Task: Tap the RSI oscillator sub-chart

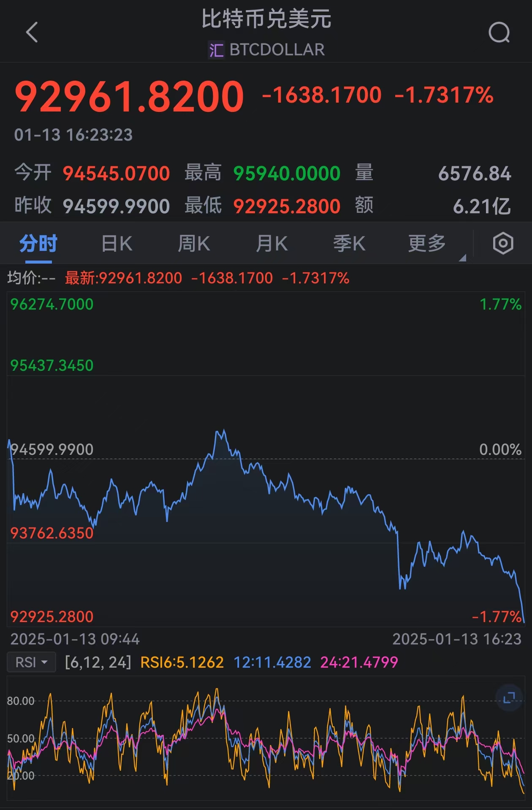Action: (266, 738)
